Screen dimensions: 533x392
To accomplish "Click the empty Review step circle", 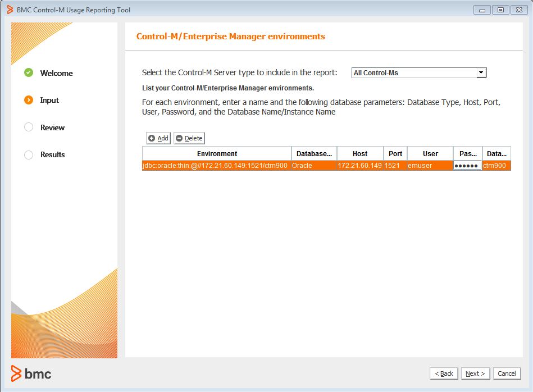I will [29, 127].
